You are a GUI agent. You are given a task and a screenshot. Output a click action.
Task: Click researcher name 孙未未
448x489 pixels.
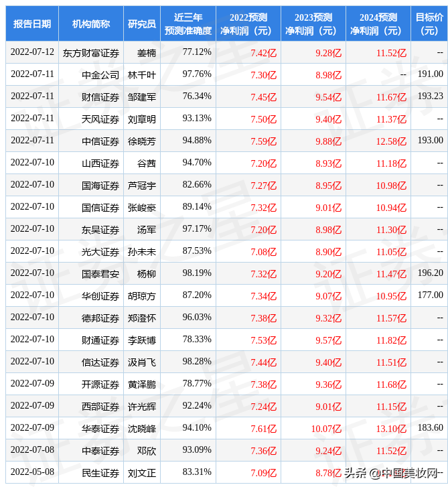[x=142, y=253]
